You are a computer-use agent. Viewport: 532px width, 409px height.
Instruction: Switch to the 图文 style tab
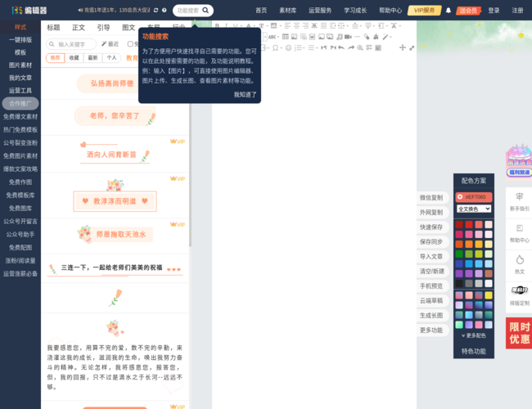[x=128, y=28]
